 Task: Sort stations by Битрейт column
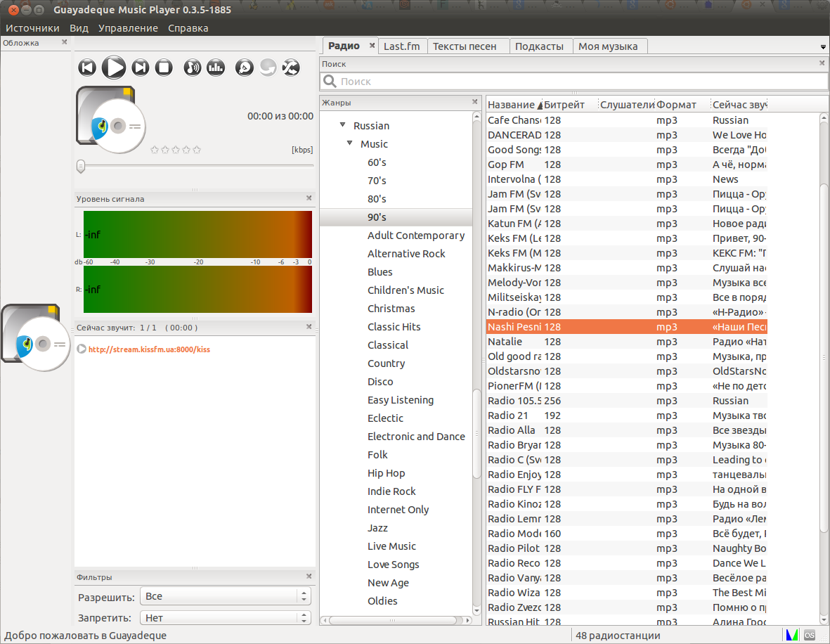[x=571, y=104]
